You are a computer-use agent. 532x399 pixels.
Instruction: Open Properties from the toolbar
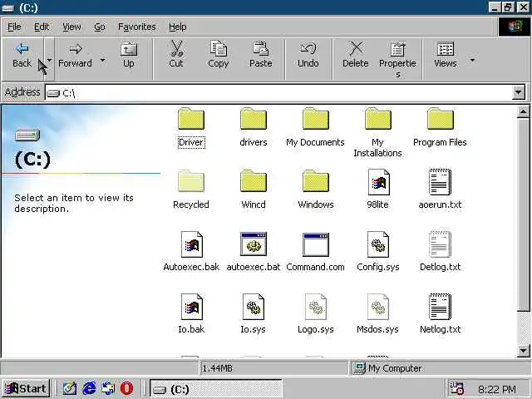[x=397, y=58]
